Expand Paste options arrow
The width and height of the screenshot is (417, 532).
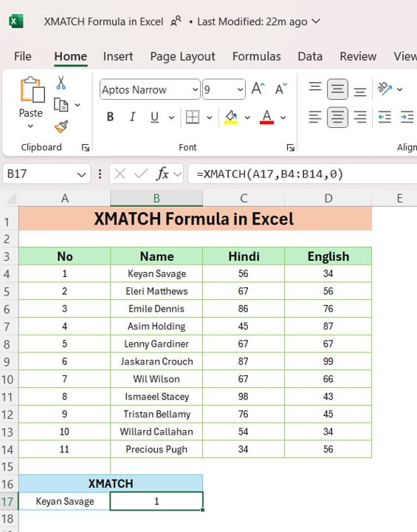[x=30, y=126]
